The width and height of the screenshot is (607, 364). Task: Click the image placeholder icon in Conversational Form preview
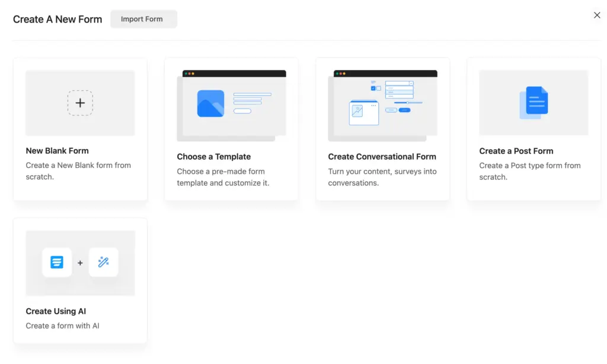pos(357,111)
